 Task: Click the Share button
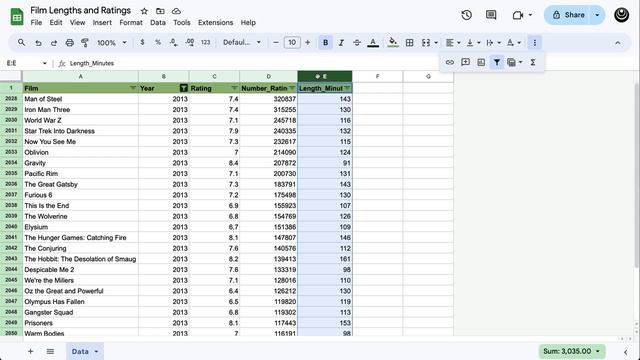click(x=568, y=15)
